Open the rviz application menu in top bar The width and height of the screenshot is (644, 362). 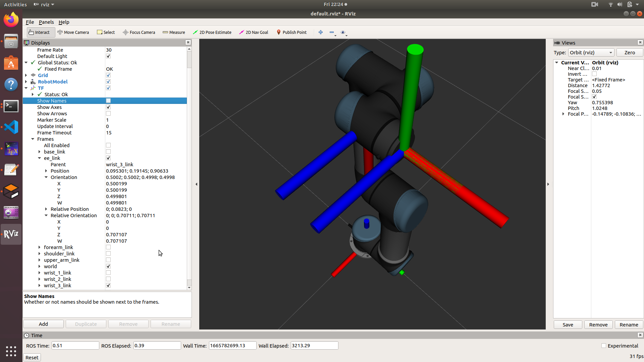click(44, 4)
